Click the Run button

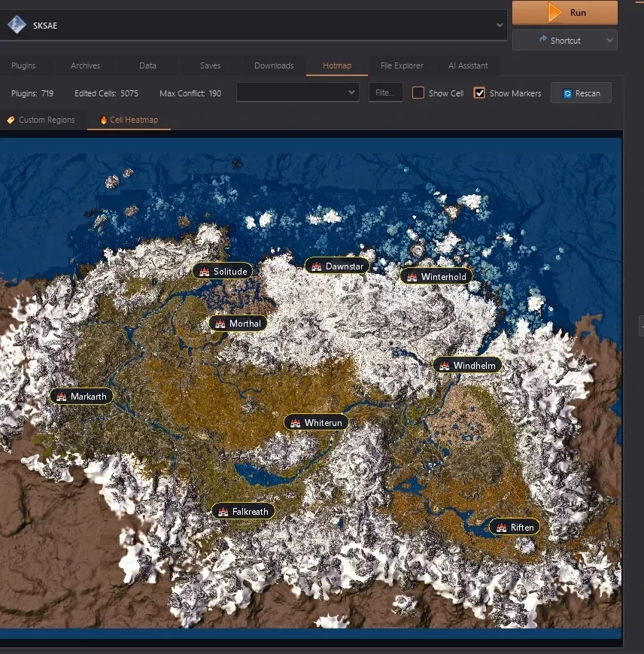565,13
